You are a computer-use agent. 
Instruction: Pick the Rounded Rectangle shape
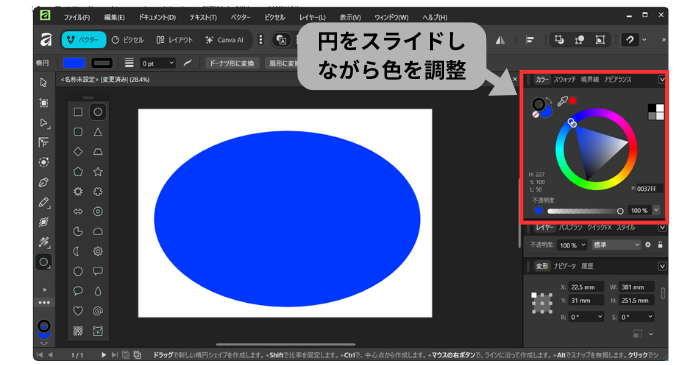(78, 132)
